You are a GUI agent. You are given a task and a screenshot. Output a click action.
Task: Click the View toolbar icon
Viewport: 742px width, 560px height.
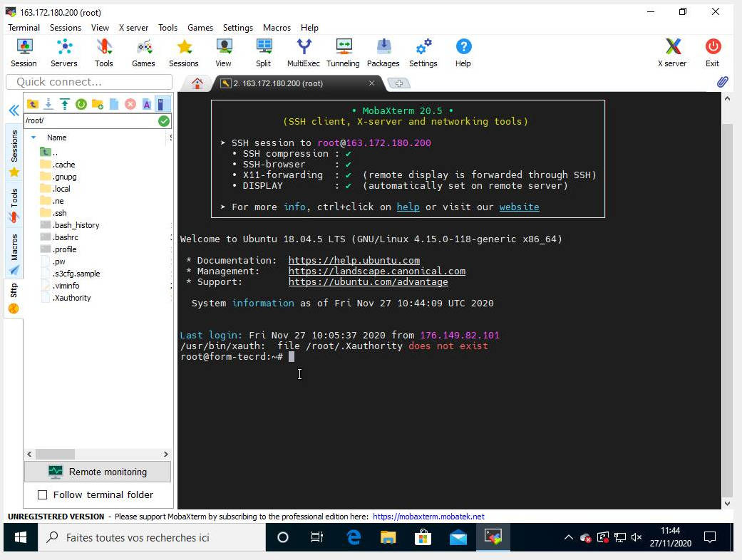pos(223,53)
